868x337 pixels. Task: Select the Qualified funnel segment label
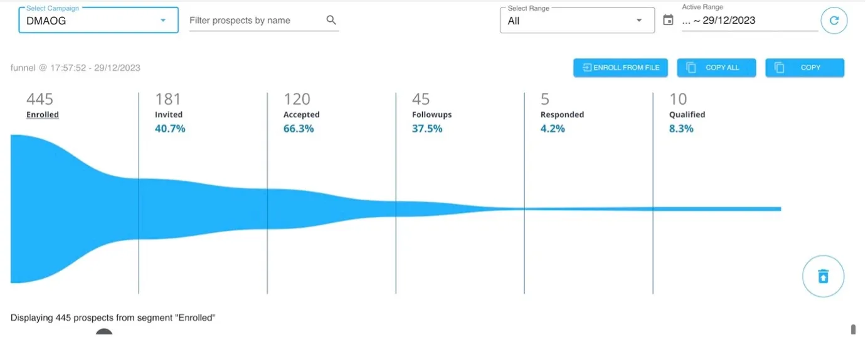coord(687,115)
